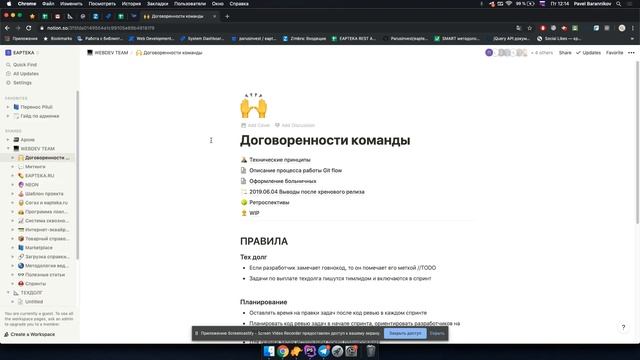
Task: Click Add Cover
Action: point(255,125)
